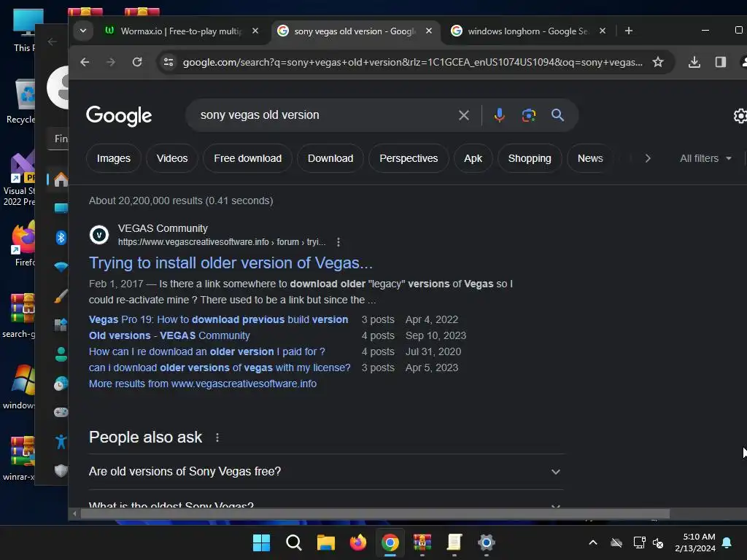This screenshot has width=747, height=560.
Task: Start voice search with microphone icon
Action: 499,115
